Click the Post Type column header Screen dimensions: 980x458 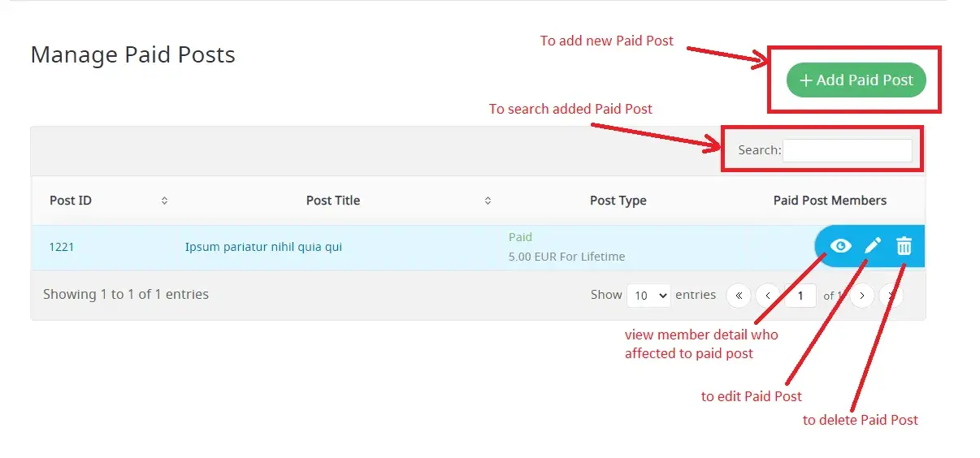point(618,201)
